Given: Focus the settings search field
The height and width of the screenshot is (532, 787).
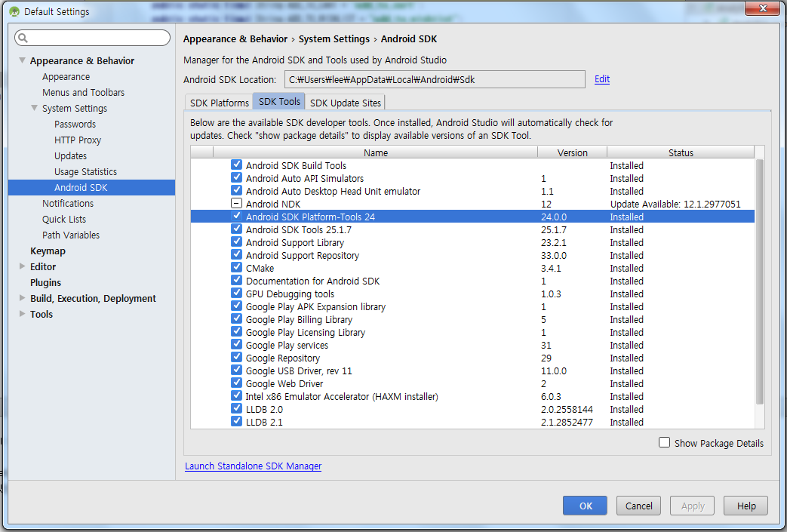Looking at the screenshot, I should [92, 38].
